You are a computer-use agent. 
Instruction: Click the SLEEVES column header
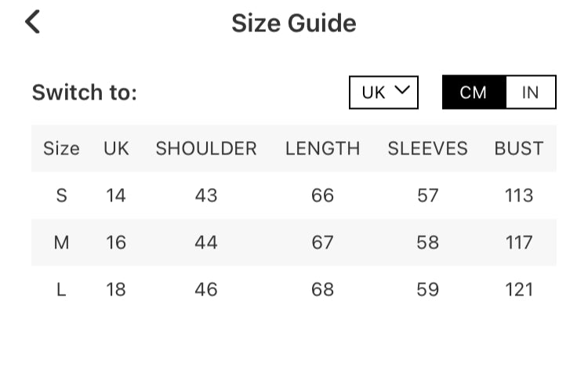(427, 148)
